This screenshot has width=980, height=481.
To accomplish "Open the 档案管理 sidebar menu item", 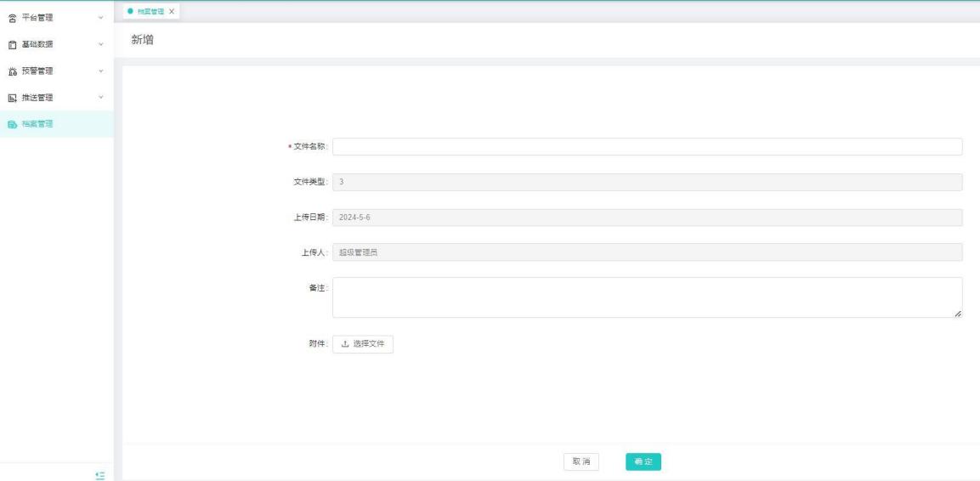I will click(x=37, y=124).
